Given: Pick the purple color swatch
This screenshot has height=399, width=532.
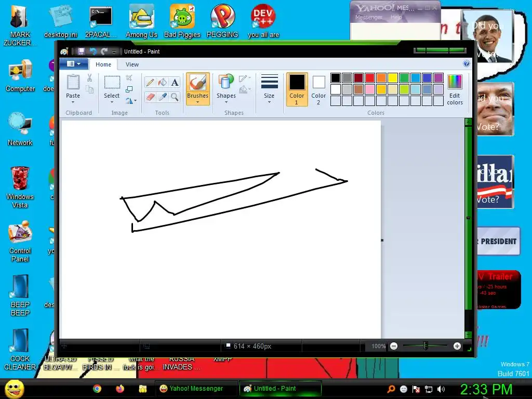Looking at the screenshot, I should 438,78.
